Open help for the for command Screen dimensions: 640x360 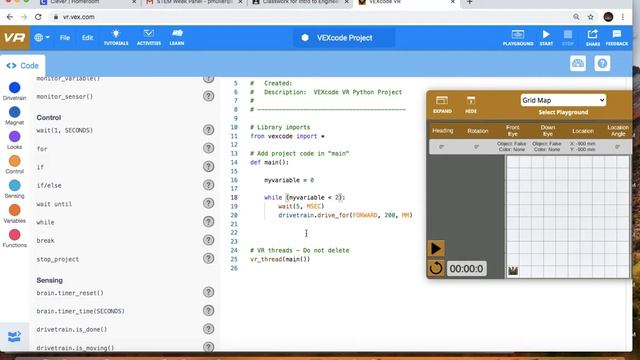[x=209, y=148]
